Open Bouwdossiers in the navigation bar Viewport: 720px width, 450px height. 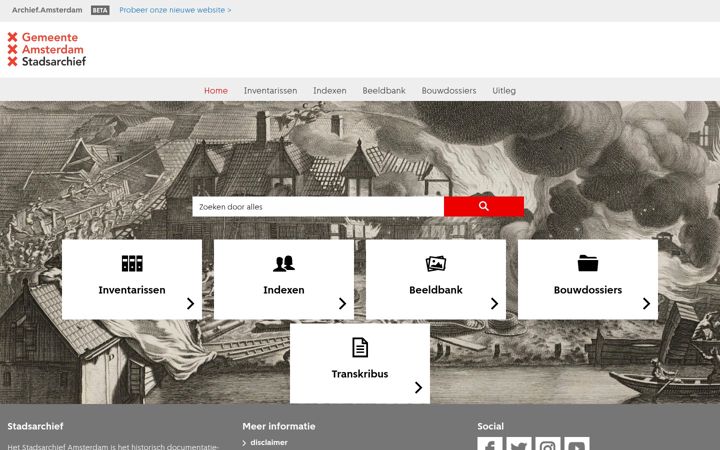coord(449,90)
